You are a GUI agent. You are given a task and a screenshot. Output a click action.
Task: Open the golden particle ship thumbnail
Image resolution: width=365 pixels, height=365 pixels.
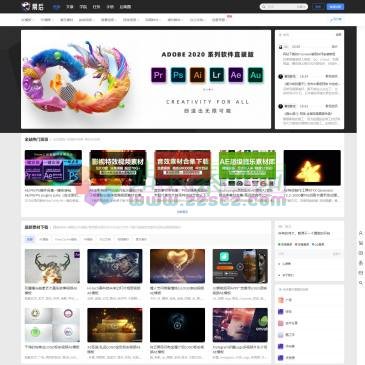tap(115, 325)
